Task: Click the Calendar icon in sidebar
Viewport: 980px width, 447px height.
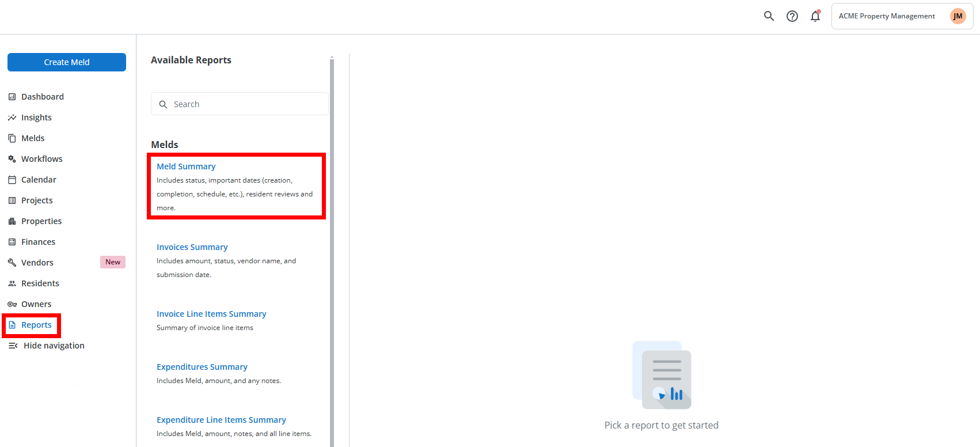Action: tap(12, 180)
